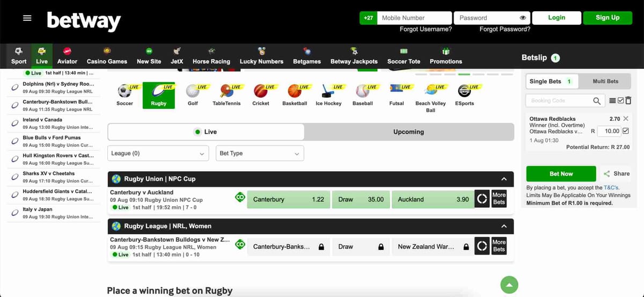This screenshot has height=297, width=644.
Task: Select the Baseball live sport icon
Action: click(363, 95)
